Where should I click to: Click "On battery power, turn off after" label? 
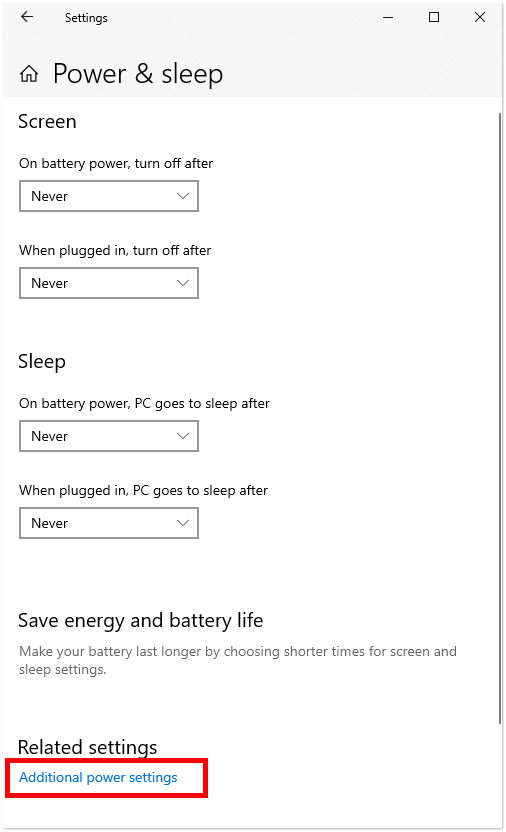pos(116,163)
